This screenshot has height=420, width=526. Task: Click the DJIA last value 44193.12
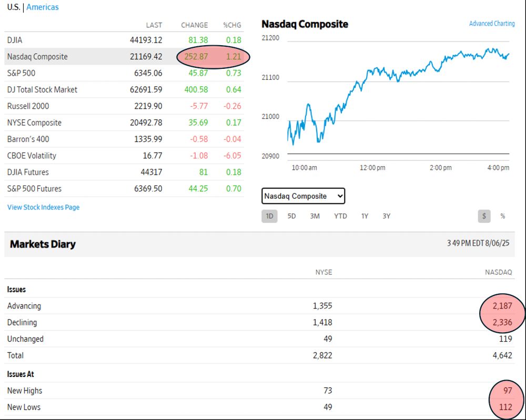click(x=146, y=40)
